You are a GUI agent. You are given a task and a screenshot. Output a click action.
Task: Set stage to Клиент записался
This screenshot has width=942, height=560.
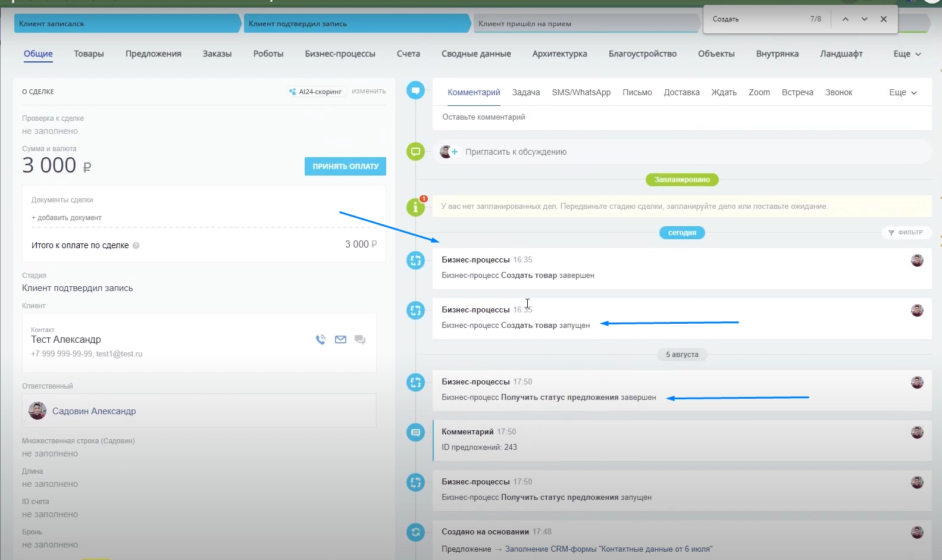pos(127,24)
